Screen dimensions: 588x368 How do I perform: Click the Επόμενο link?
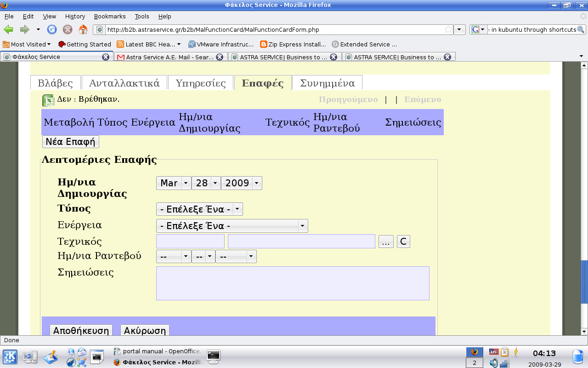[423, 99]
